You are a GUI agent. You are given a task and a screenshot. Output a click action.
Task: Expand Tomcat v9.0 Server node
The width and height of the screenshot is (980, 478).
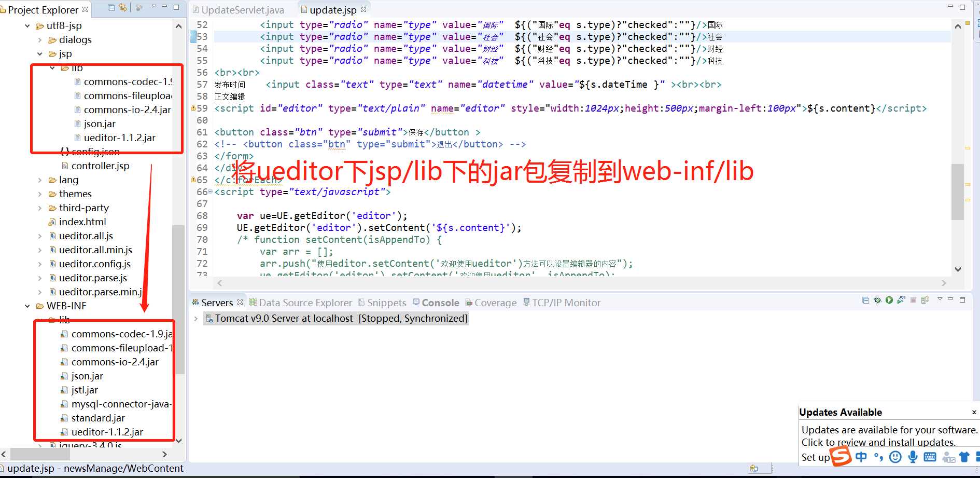(195, 318)
